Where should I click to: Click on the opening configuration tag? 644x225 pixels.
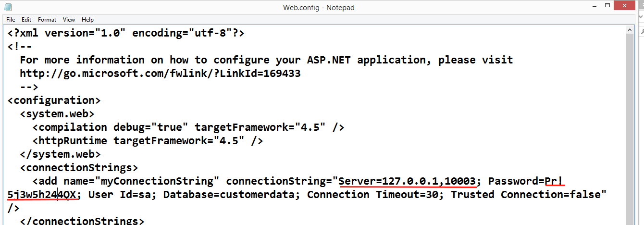tap(54, 100)
